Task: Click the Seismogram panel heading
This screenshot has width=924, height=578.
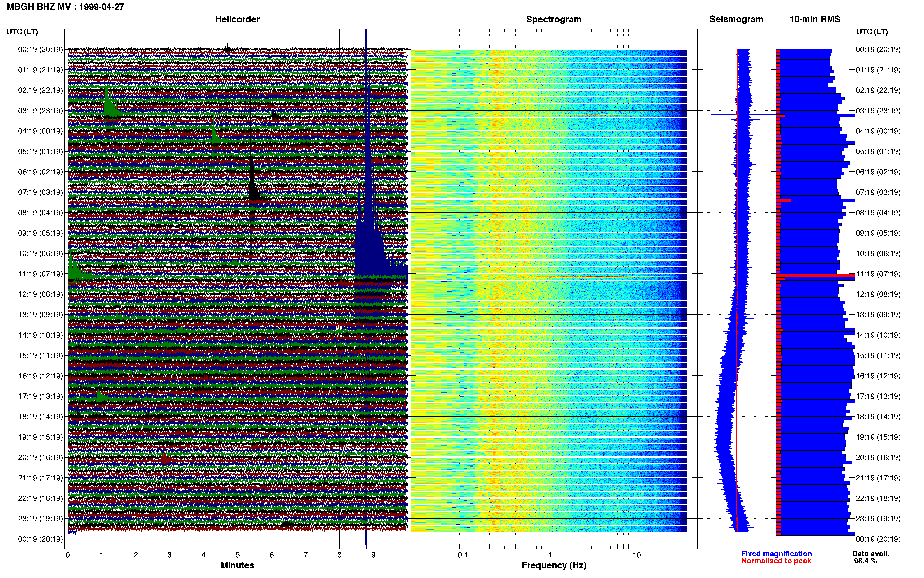Action: pyautogui.click(x=736, y=19)
